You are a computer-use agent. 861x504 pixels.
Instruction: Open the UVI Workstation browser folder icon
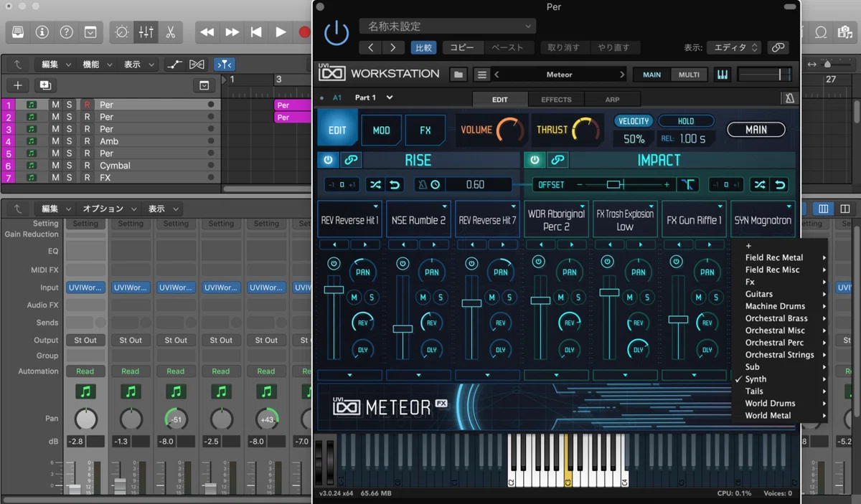coord(459,75)
